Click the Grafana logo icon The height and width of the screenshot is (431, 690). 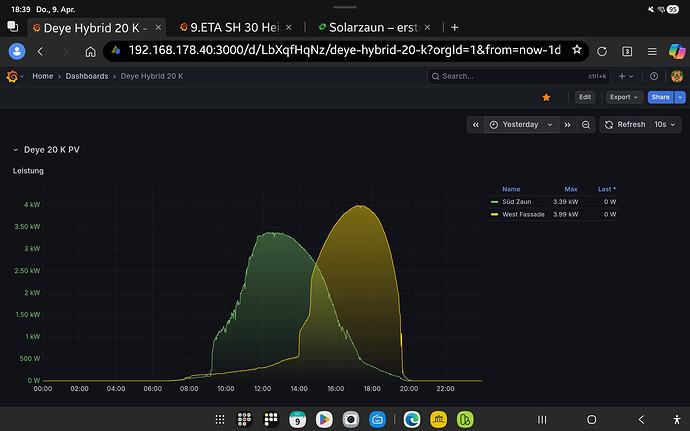13,76
